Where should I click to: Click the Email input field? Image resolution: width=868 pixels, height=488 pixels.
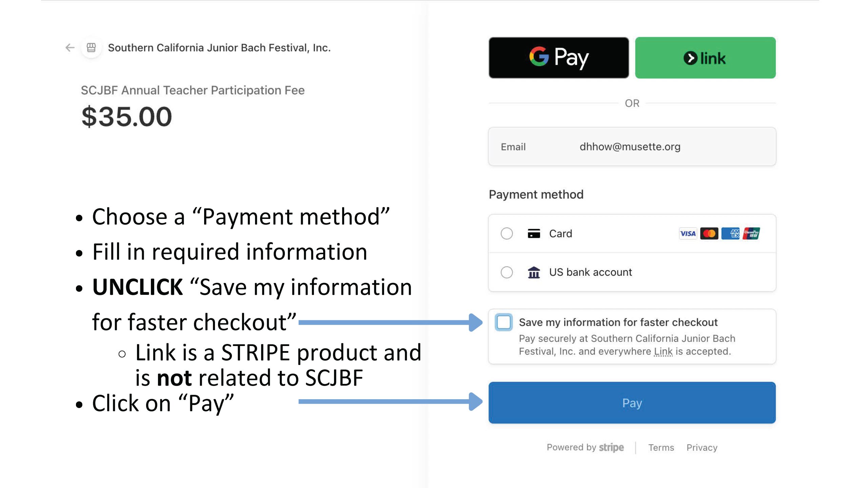point(632,147)
